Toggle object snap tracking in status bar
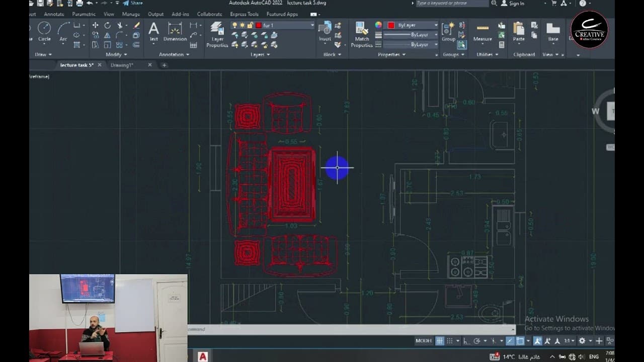 510,341
